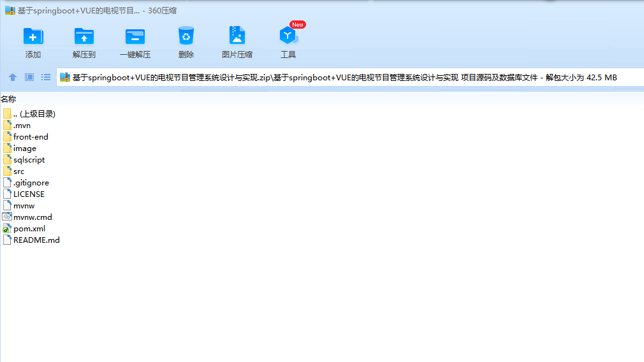Click the pom.xml file icon

coord(7,229)
